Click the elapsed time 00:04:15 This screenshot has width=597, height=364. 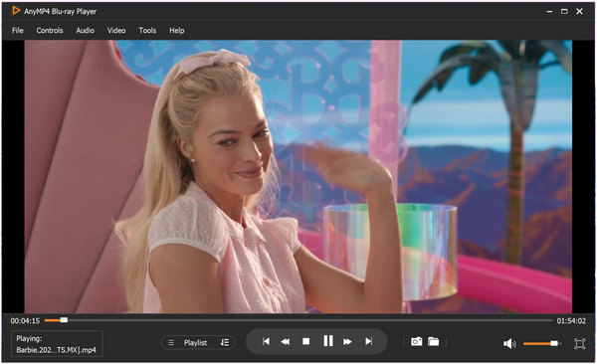(25, 321)
